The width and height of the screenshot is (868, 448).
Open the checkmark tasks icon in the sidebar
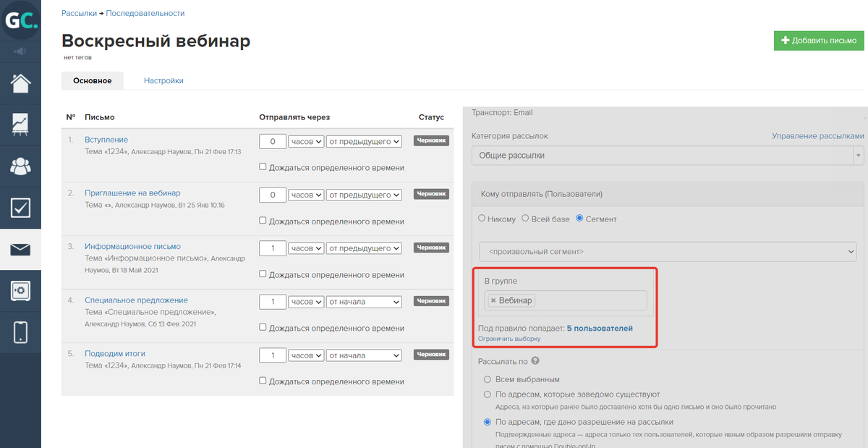(20, 208)
